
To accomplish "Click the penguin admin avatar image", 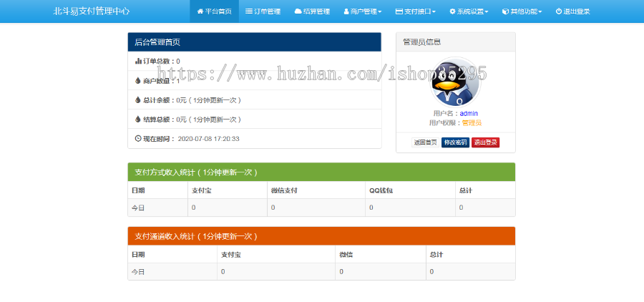I will pyautogui.click(x=455, y=83).
